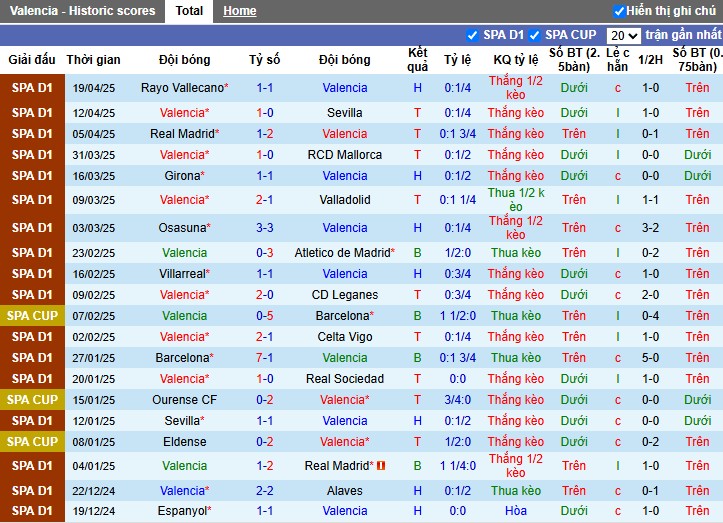The image size is (723, 523).
Task: Open Atletico de Madrid team link
Action: [344, 253]
